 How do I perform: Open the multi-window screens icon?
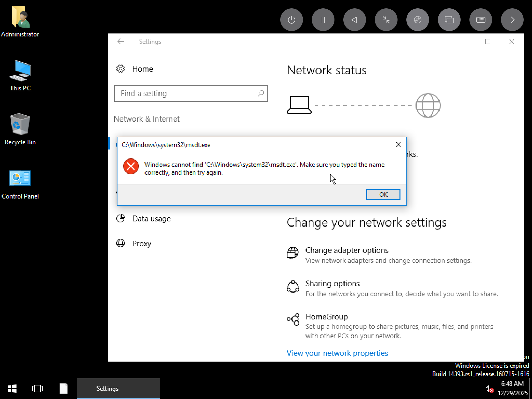coord(449,20)
